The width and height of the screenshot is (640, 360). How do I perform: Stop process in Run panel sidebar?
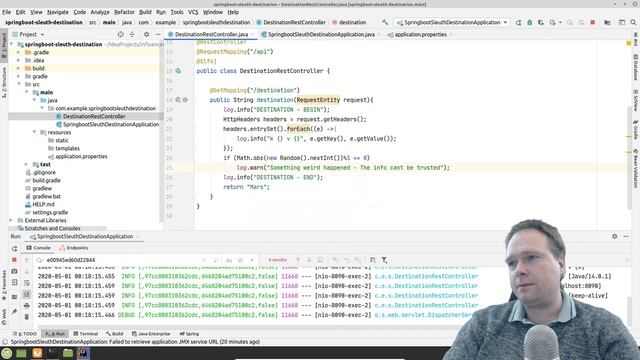(x=14, y=260)
